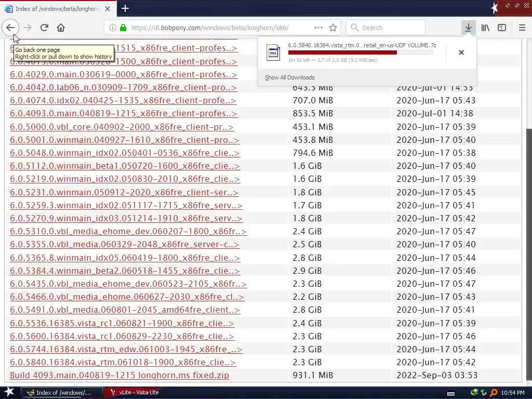Screen dimensions: 532x399
Task: Open the 6.0.4093.0.main.040819-1215 link
Action: pyautogui.click(x=124, y=114)
